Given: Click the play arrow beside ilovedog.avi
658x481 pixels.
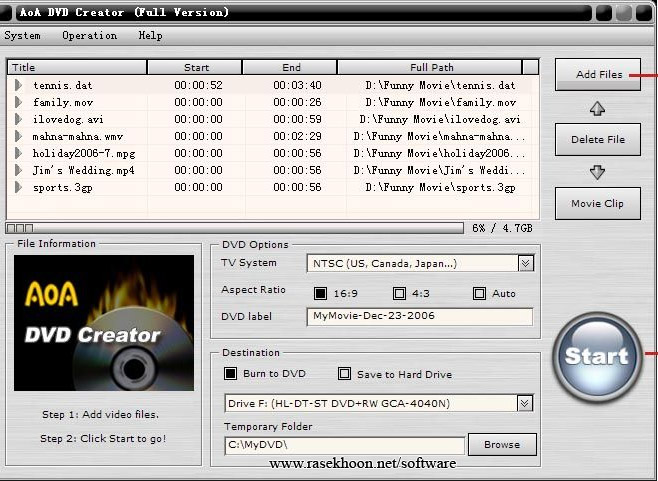Looking at the screenshot, I should 18,119.
